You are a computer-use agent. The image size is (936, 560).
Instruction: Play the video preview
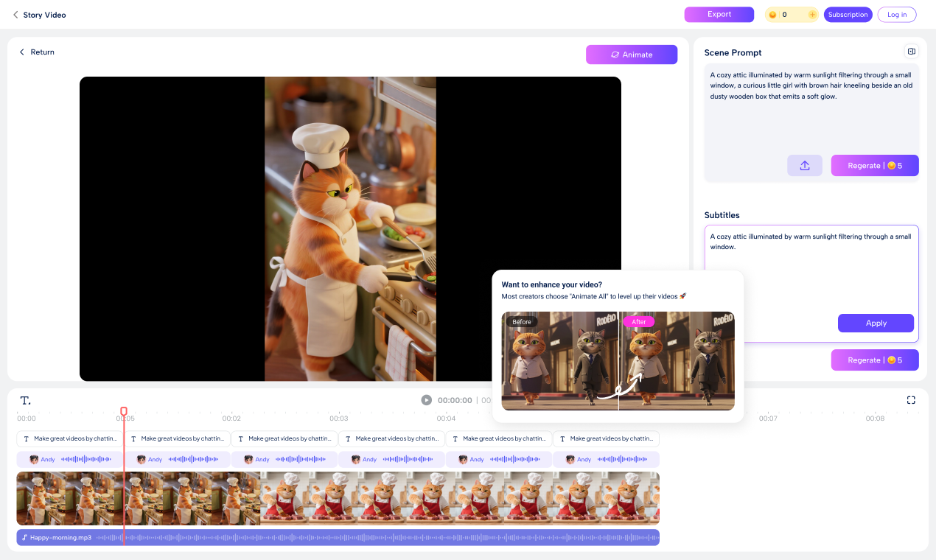(x=426, y=399)
